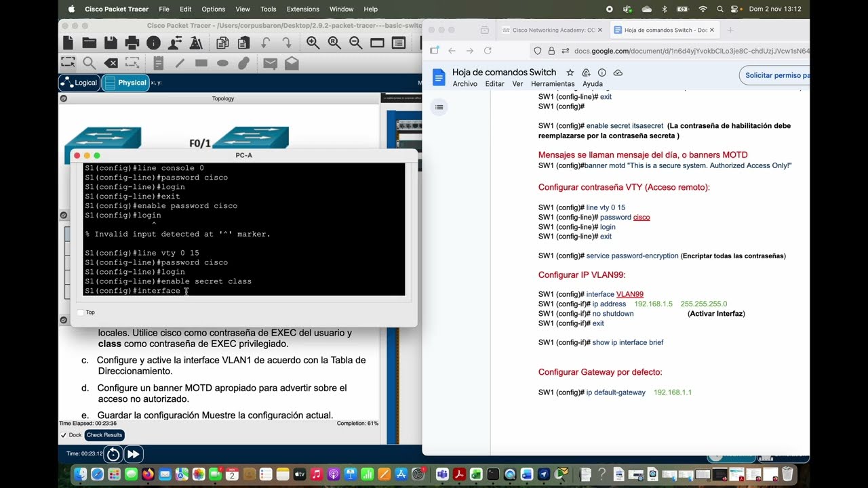The height and width of the screenshot is (488, 868).
Task: Zoom out on the Packet Tracer workspace
Action: [x=355, y=43]
